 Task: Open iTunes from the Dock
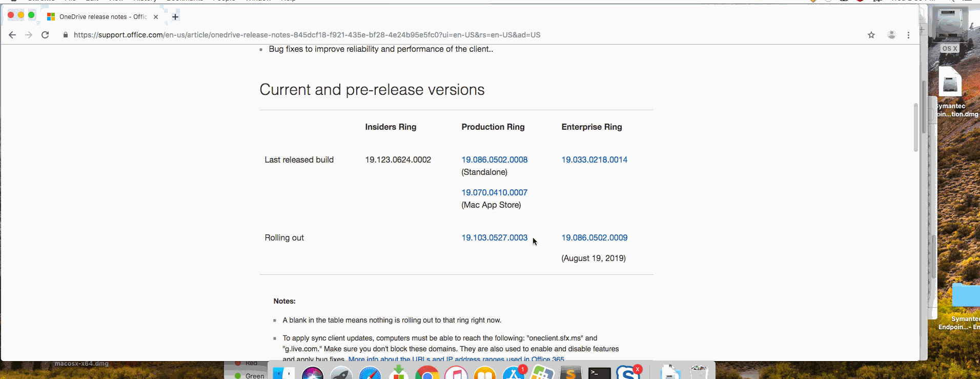point(456,373)
